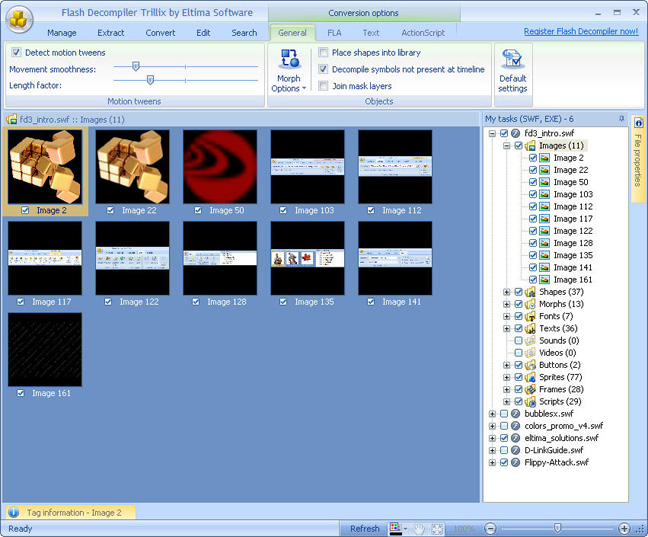Image resolution: width=648 pixels, height=537 pixels.
Task: Open the Extract ribbon tab
Action: [111, 33]
